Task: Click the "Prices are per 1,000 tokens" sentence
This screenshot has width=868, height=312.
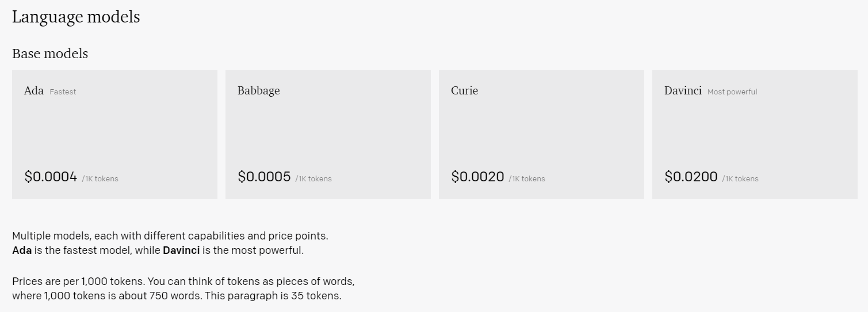Action: pyautogui.click(x=183, y=282)
